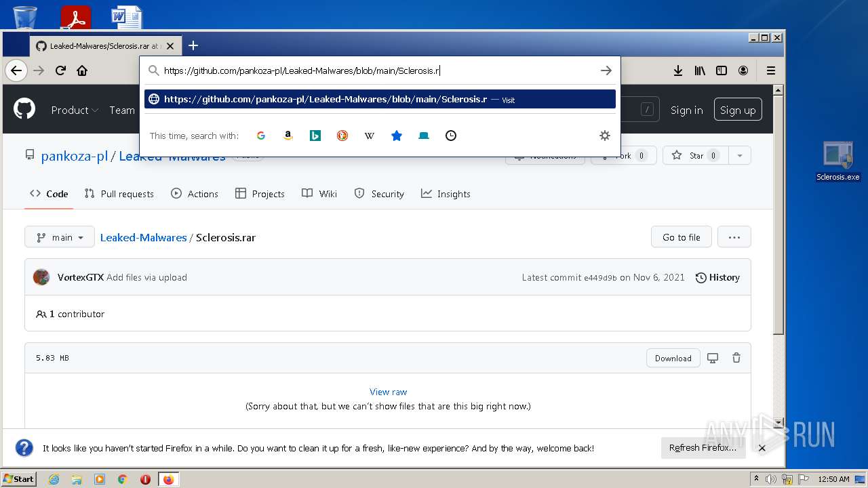Expand the Star button dropdown arrow
Viewport: 868px width, 488px height.
click(x=740, y=155)
